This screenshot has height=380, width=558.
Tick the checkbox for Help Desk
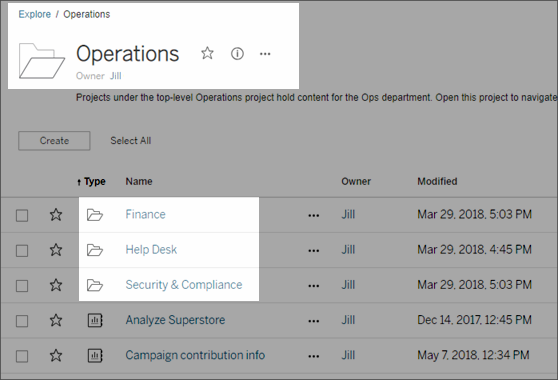coord(22,251)
